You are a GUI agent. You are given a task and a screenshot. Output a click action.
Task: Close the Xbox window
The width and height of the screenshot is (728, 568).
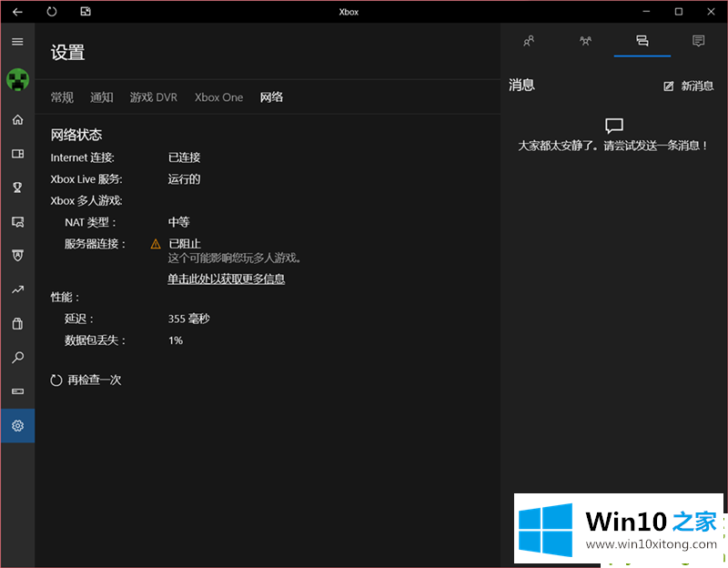tap(711, 12)
